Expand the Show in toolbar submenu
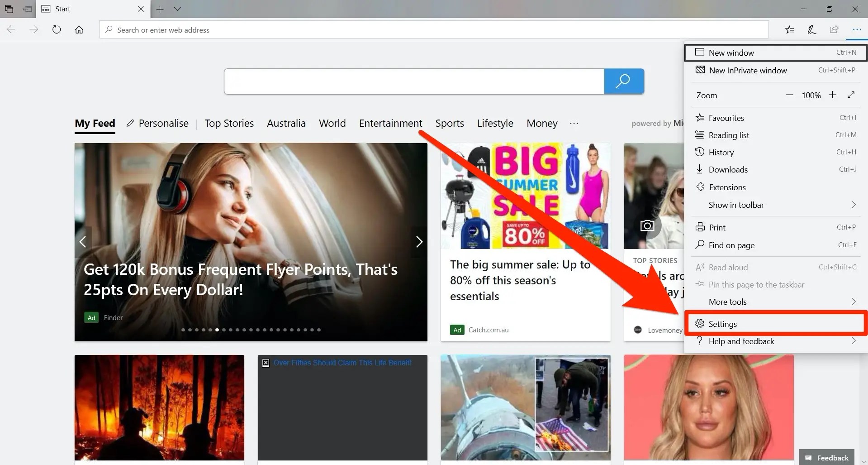Screen dimensions: 868x465 click(x=776, y=205)
